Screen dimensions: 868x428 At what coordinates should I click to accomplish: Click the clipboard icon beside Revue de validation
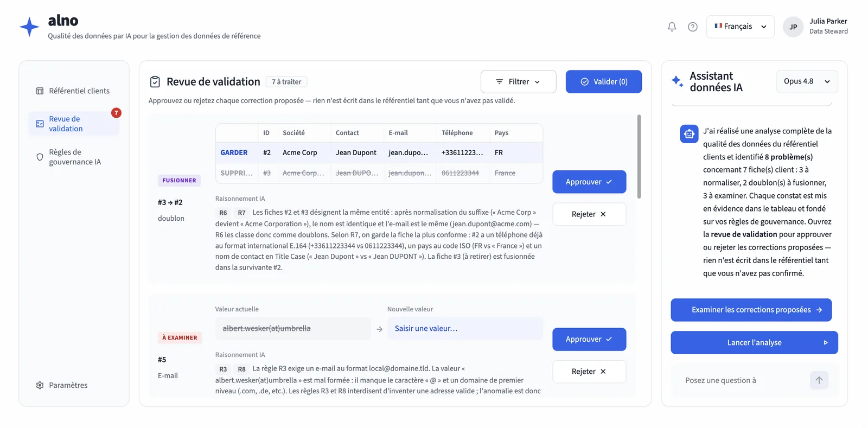pyautogui.click(x=155, y=81)
